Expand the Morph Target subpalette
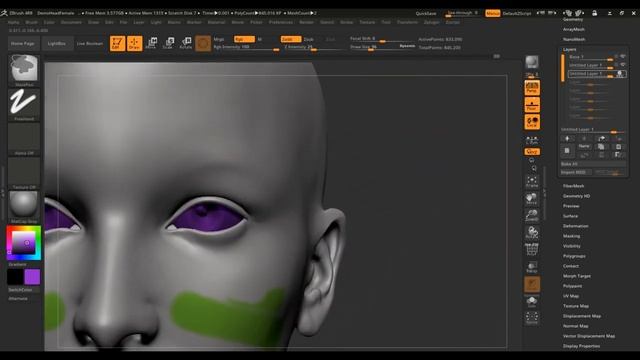 pyautogui.click(x=577, y=276)
